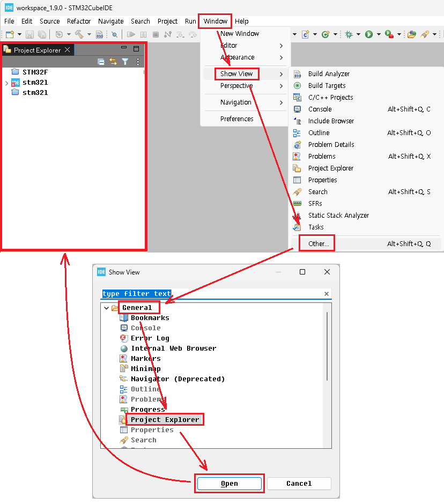The image size is (444, 504).
Task: Click the Show View dialog vertical scrollbar
Action: [x=327, y=346]
